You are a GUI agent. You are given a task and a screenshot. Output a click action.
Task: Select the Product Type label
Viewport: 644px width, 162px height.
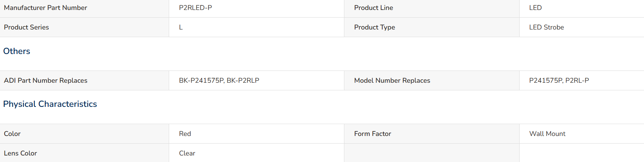[375, 27]
